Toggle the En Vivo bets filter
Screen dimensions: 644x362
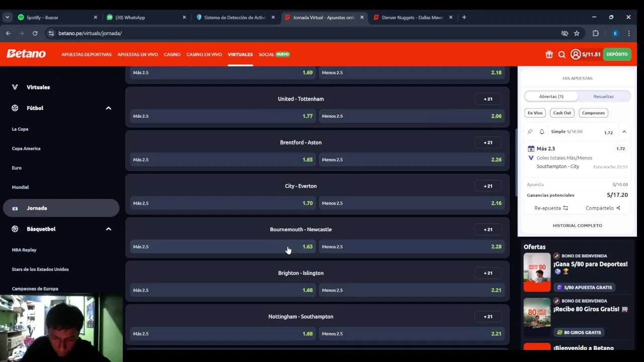point(535,113)
